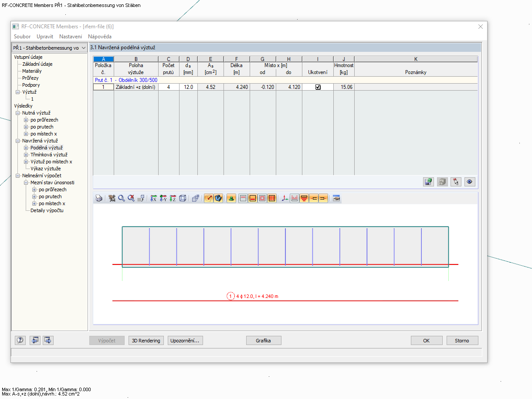Click the magnifier icon with red cross
Image resolution: width=532 pixels, height=399 pixels.
pyautogui.click(x=131, y=198)
